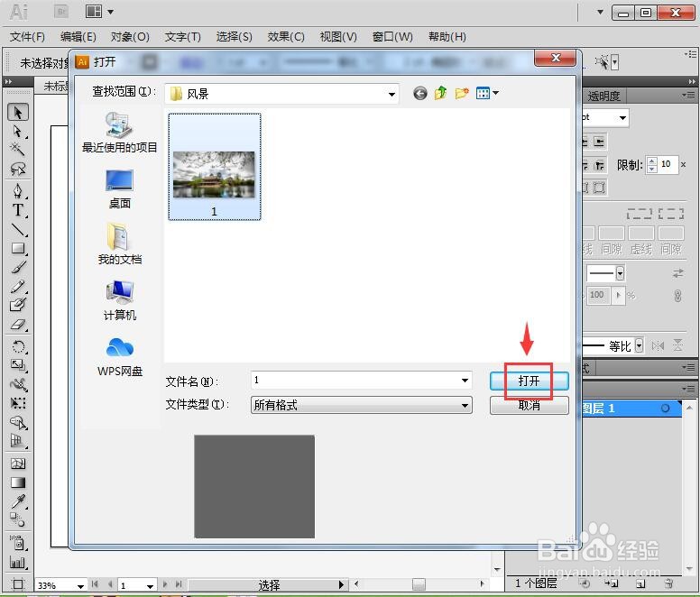Open the 选择(S) menu
This screenshot has height=597, width=700.
pyautogui.click(x=234, y=37)
